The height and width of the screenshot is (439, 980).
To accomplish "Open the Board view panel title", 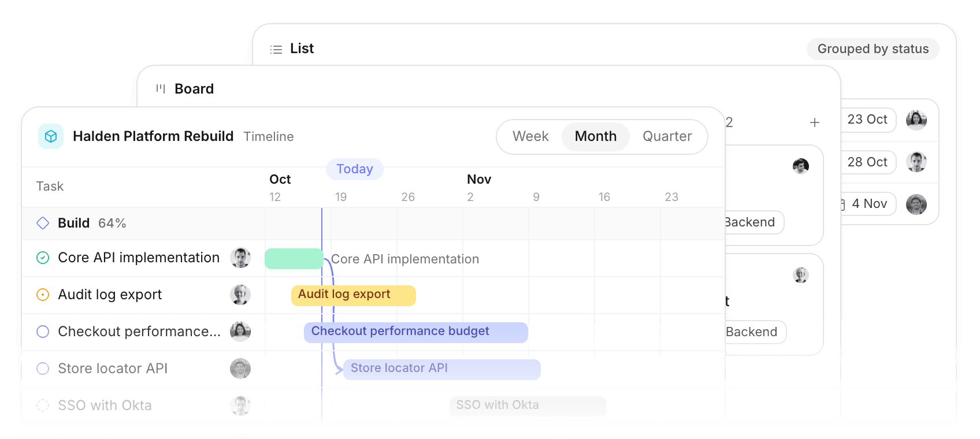I will point(194,89).
